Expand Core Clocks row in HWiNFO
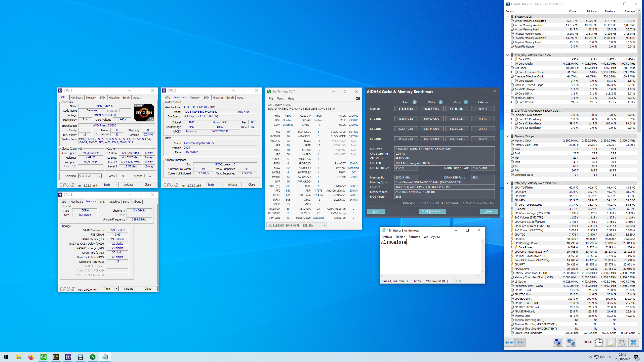The width and height of the screenshot is (644, 362). (x=511, y=64)
